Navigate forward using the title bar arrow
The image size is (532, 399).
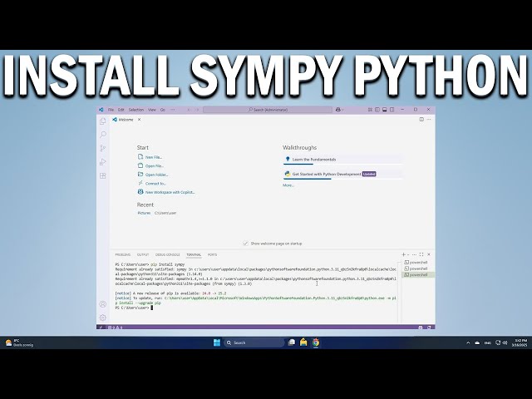pyautogui.click(x=197, y=110)
